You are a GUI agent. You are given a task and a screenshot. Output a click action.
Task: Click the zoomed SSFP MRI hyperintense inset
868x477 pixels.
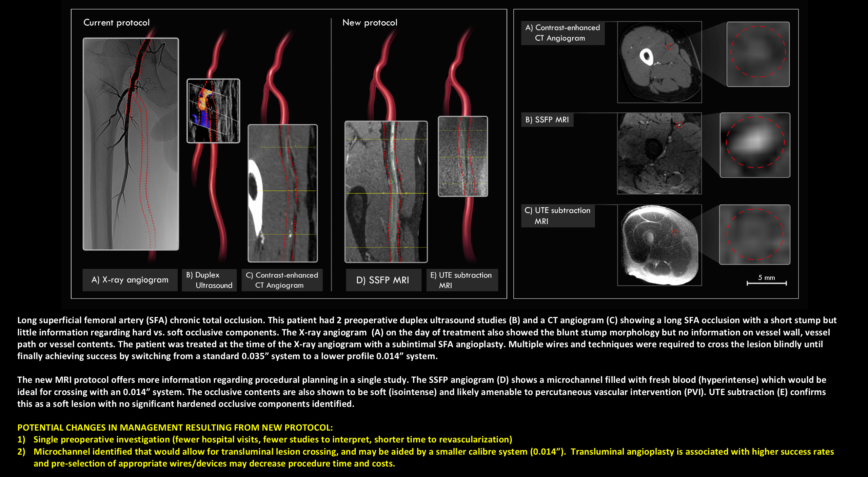pyautogui.click(x=755, y=145)
